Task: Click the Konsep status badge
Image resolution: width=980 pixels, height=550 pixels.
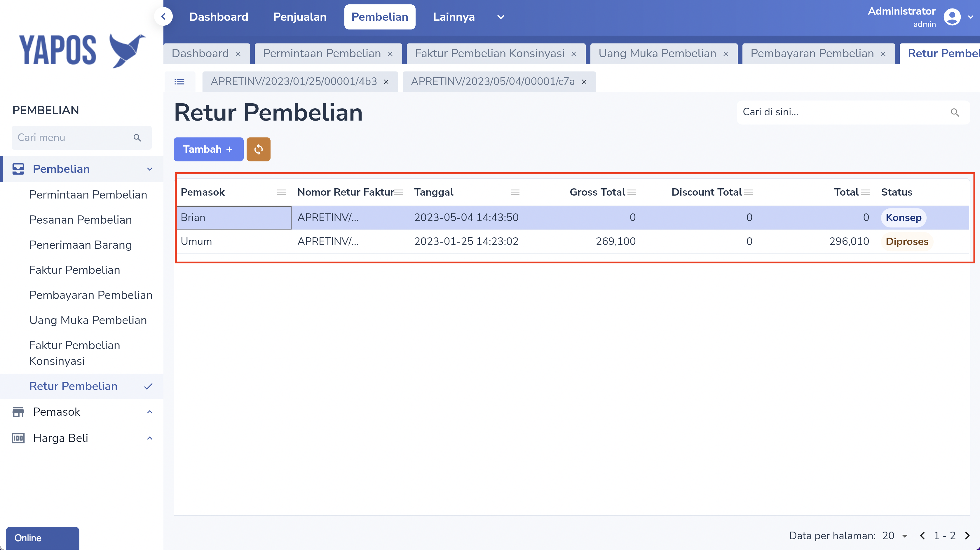Action: (x=904, y=218)
